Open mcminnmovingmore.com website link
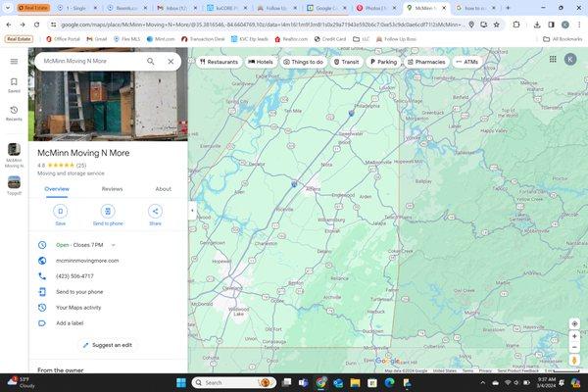The width and height of the screenshot is (588, 392). [87, 261]
